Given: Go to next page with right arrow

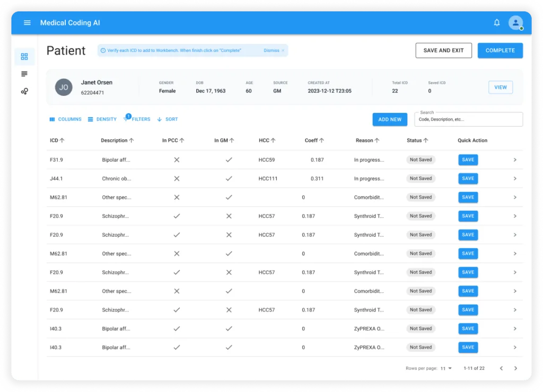Looking at the screenshot, I should (x=515, y=368).
